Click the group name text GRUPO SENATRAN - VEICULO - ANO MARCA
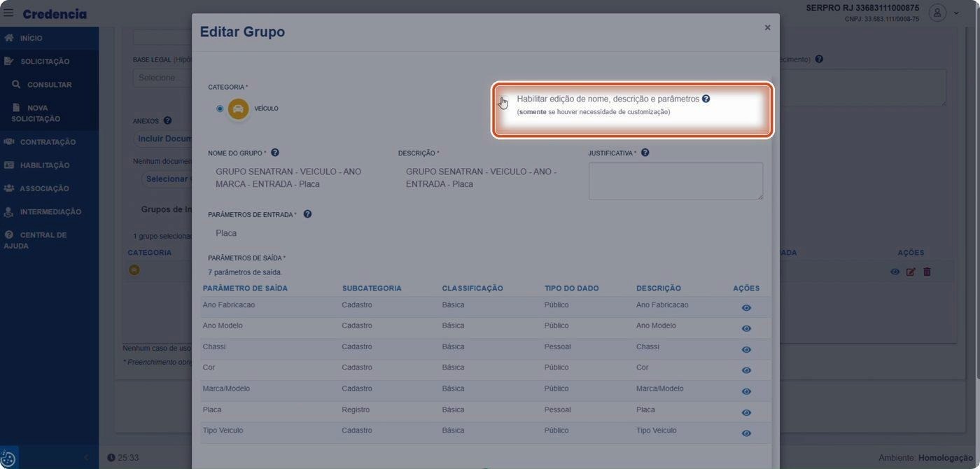Image resolution: width=980 pixels, height=469 pixels. point(288,178)
